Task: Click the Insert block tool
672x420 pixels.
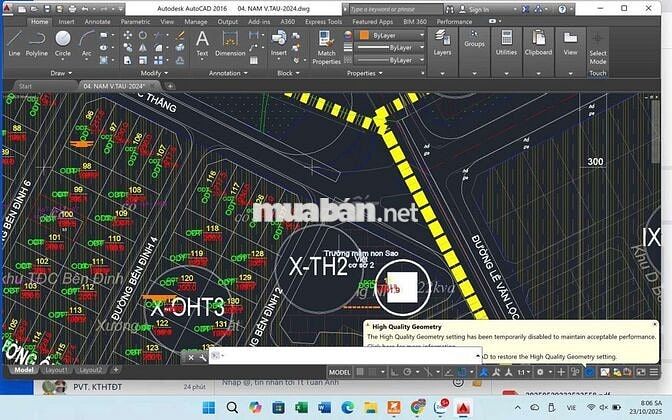Action: (x=279, y=43)
